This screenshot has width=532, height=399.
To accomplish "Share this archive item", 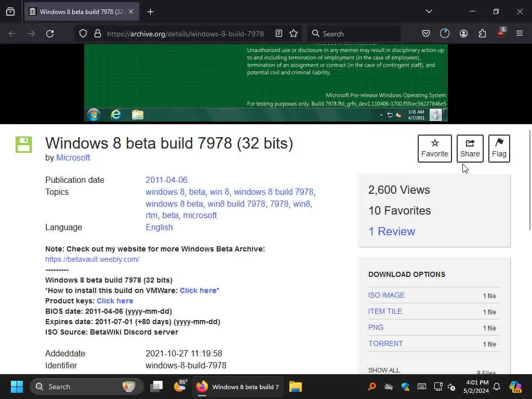I will 470,149.
